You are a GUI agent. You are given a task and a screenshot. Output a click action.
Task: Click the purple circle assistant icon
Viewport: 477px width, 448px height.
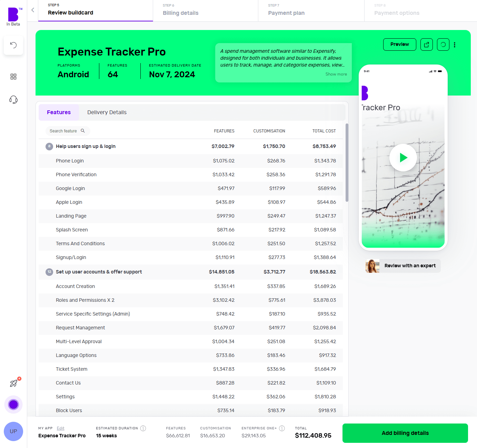[x=13, y=405]
